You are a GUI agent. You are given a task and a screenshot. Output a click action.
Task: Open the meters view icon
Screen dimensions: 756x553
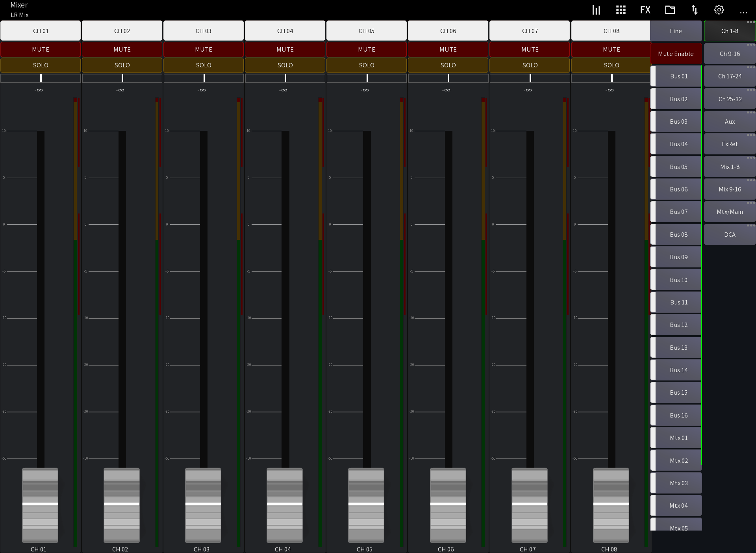click(x=596, y=9)
